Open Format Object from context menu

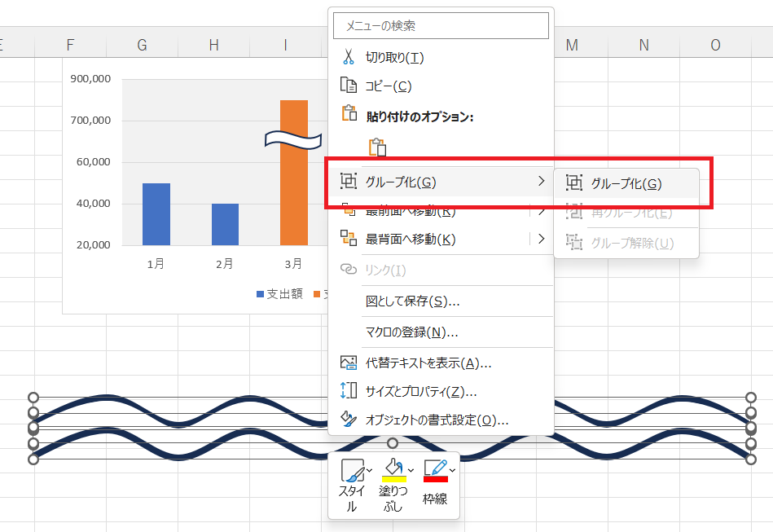pos(437,420)
